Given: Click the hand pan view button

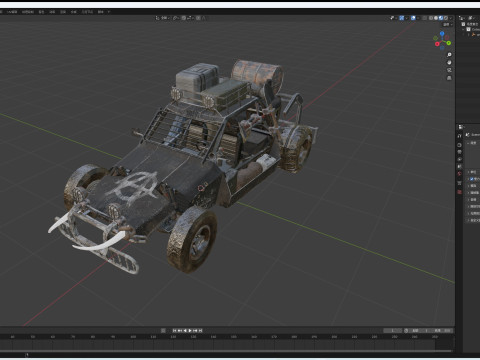Looking at the screenshot, I should (449, 62).
